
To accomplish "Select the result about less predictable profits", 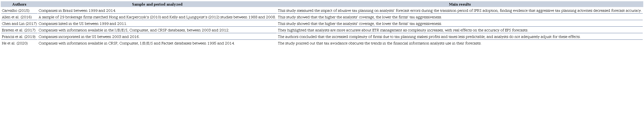I will (429, 37).
